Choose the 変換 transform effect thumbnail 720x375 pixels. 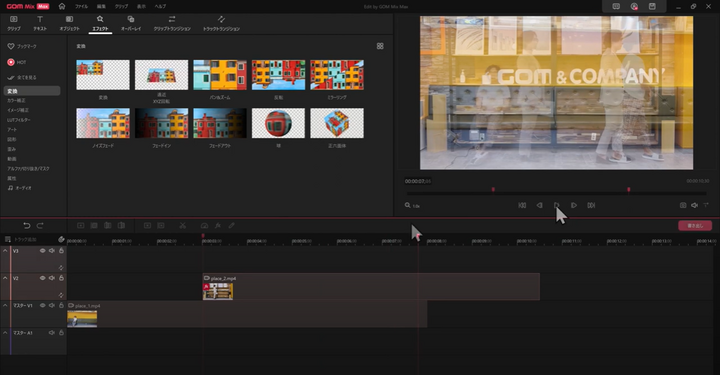point(103,75)
